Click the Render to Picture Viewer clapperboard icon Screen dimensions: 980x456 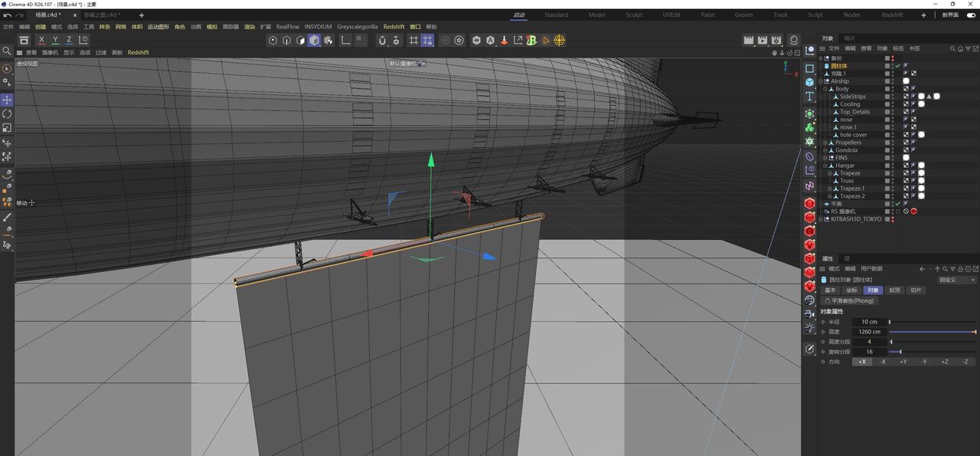coord(763,40)
